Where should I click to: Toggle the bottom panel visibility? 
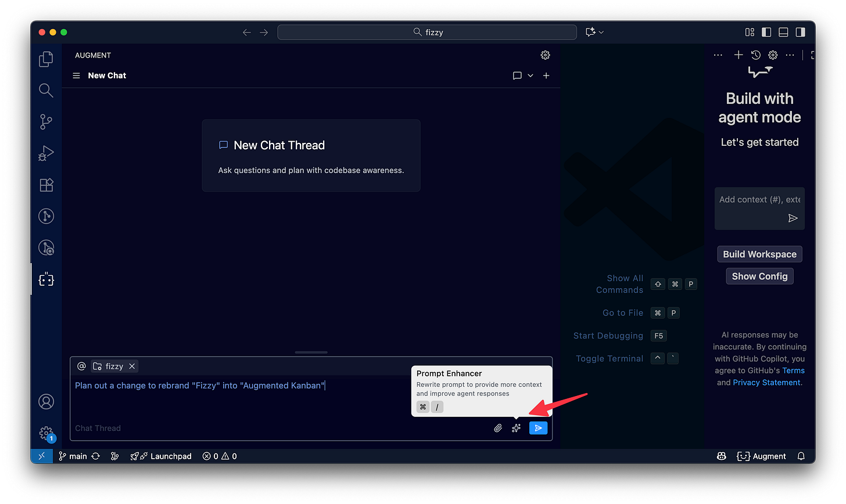tap(783, 32)
